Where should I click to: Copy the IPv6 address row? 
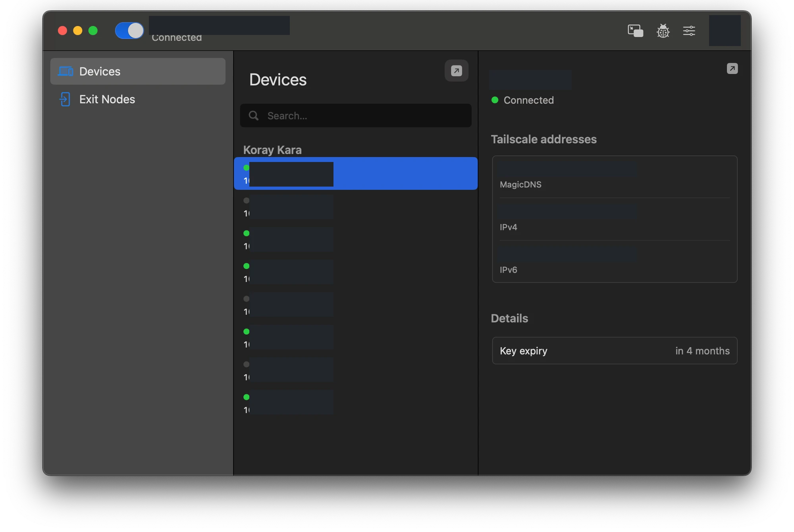(615, 262)
